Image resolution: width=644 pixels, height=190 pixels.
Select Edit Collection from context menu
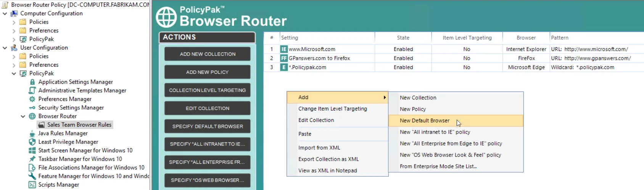tap(337, 120)
